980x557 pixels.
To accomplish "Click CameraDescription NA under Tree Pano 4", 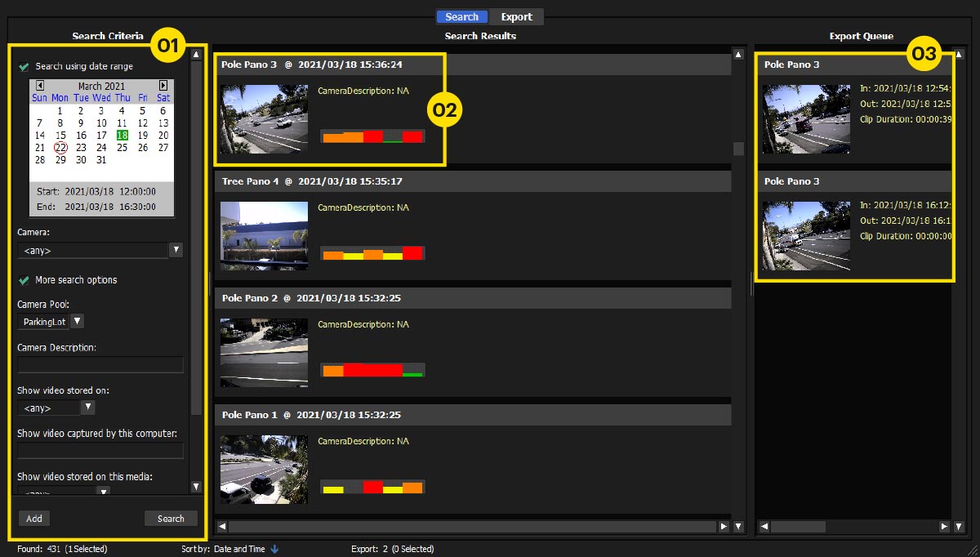I will tap(363, 207).
